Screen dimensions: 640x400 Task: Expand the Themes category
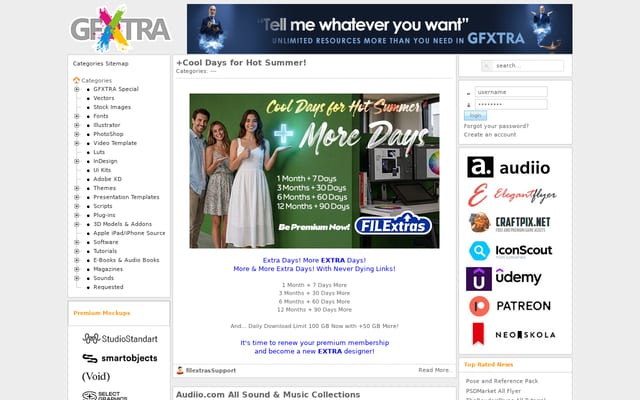tap(77, 188)
